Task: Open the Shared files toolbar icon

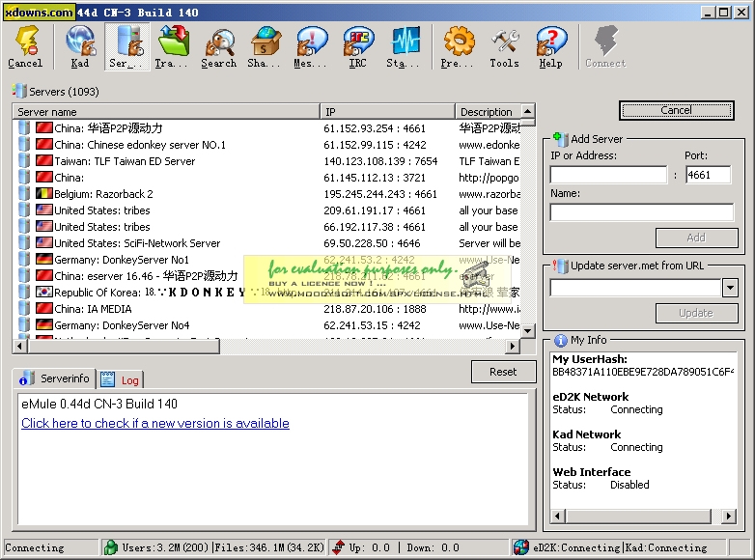Action: coord(264,46)
